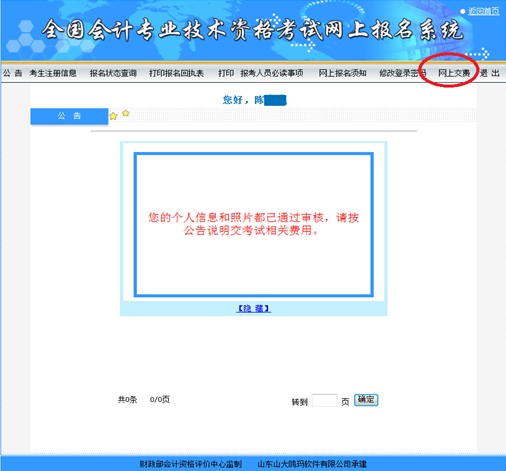Open 报考人员必读事项 menu item
Image resolution: width=506 pixels, height=471 pixels.
pyautogui.click(x=272, y=73)
